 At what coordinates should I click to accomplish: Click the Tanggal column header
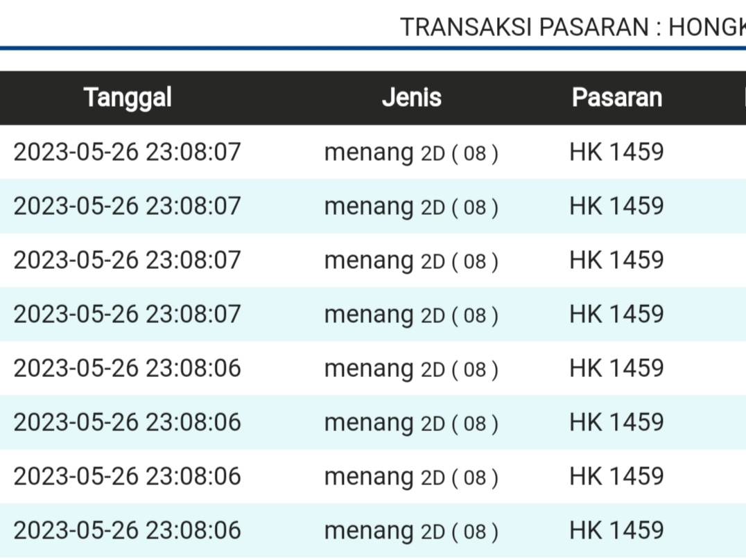coord(128,98)
